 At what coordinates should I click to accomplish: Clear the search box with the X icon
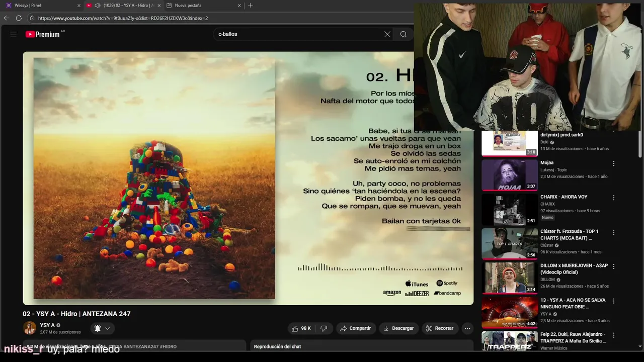[387, 34]
